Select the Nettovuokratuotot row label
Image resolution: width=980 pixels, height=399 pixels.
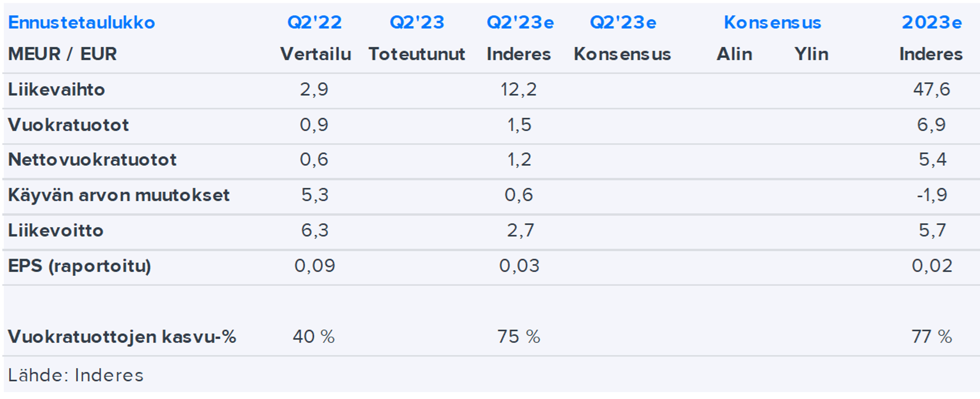92,160
